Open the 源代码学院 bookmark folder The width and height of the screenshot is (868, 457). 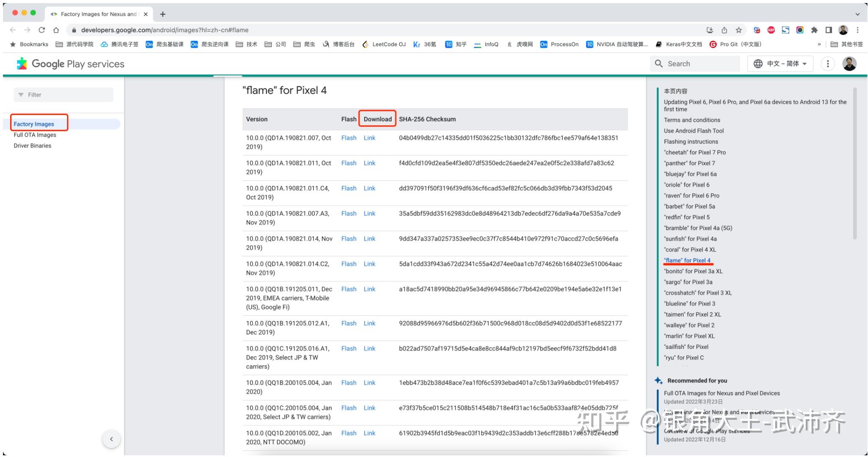tap(75, 44)
